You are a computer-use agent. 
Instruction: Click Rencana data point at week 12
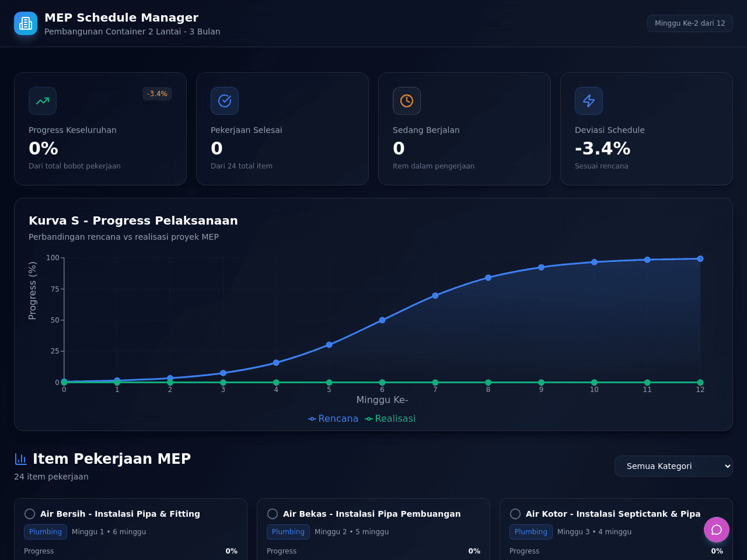pyautogui.click(x=700, y=258)
